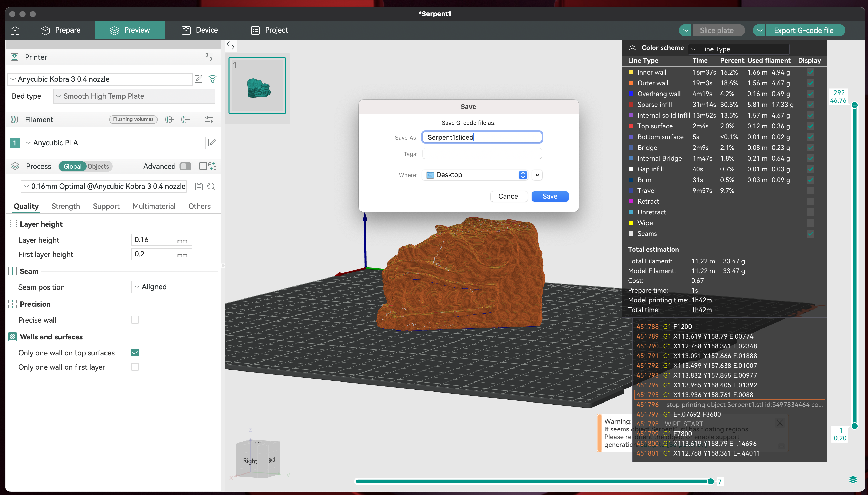Viewport: 868px width, 495px height.
Task: Click the Home icon in top bar
Action: (x=15, y=30)
